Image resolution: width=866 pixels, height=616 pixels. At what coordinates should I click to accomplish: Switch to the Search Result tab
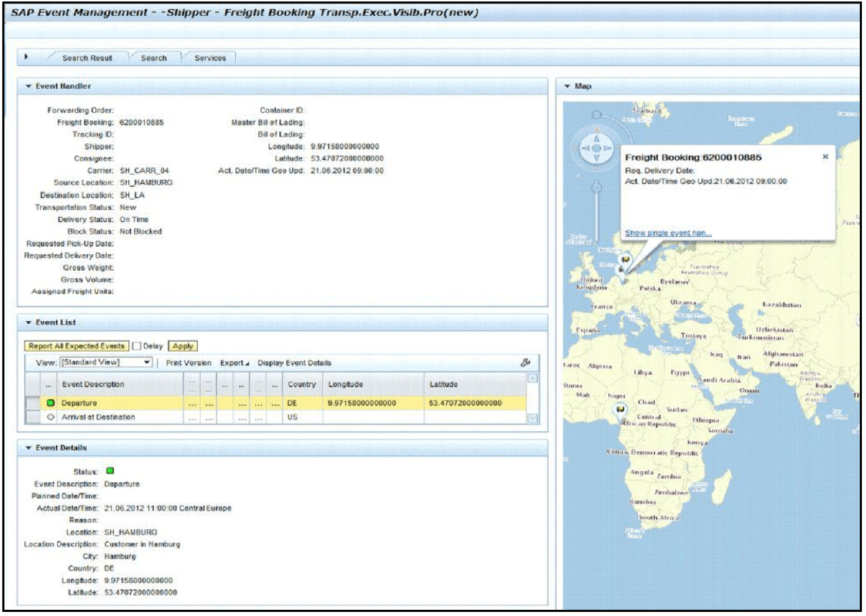pyautogui.click(x=87, y=58)
